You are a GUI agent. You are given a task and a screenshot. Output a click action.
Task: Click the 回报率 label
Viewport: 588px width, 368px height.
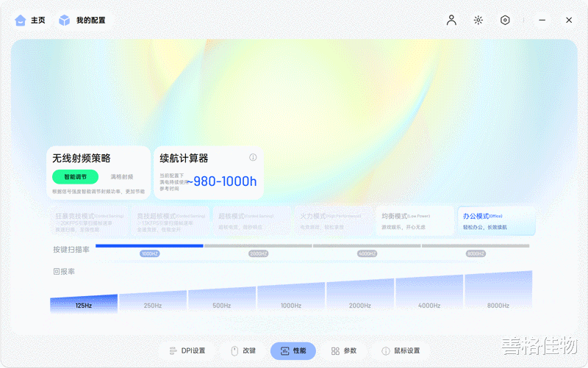click(x=64, y=271)
